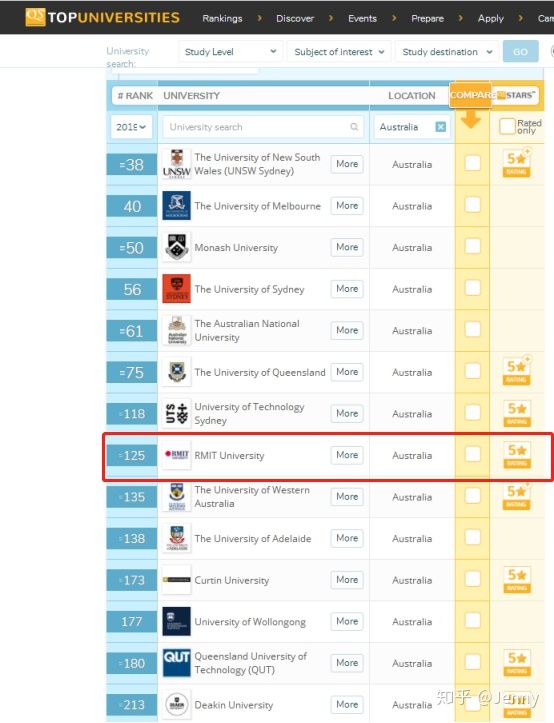Screen dimensions: 554x723
Task: Clear the Australia location filter with X icon
Action: [x=441, y=127]
